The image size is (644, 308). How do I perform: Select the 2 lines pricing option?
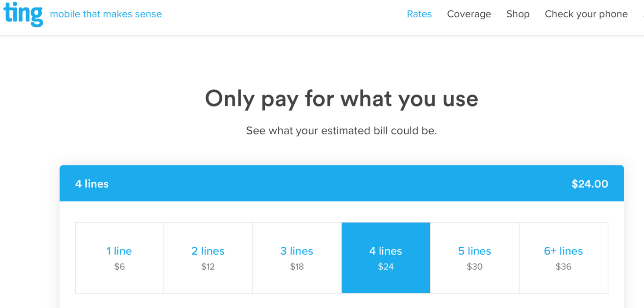tap(208, 257)
